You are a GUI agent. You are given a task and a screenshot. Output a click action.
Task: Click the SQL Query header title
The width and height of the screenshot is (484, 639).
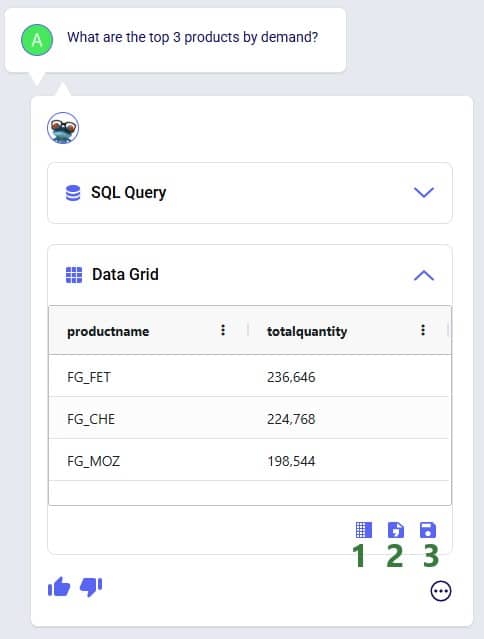(x=128, y=193)
